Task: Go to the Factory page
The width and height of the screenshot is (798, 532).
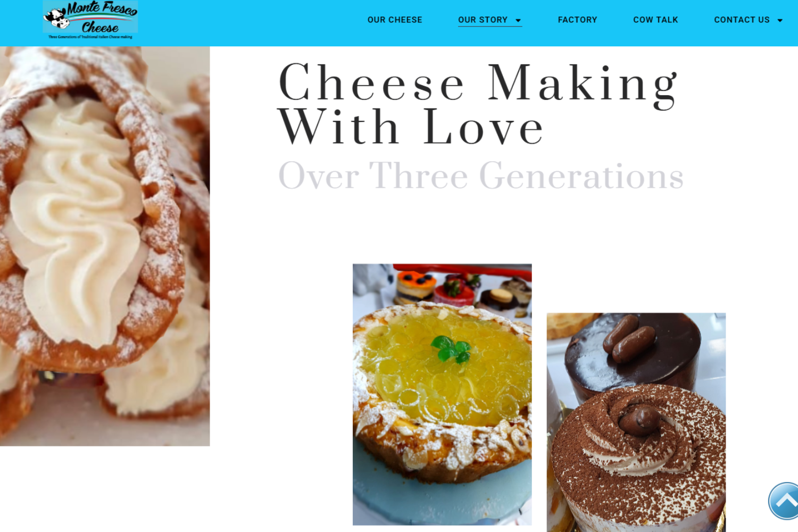Action: pos(577,20)
